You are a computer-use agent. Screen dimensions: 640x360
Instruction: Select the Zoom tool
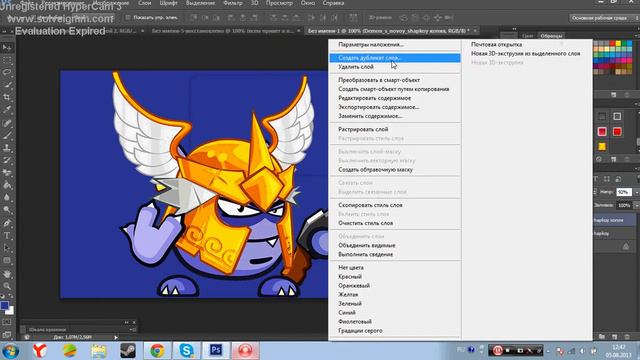click(7, 286)
